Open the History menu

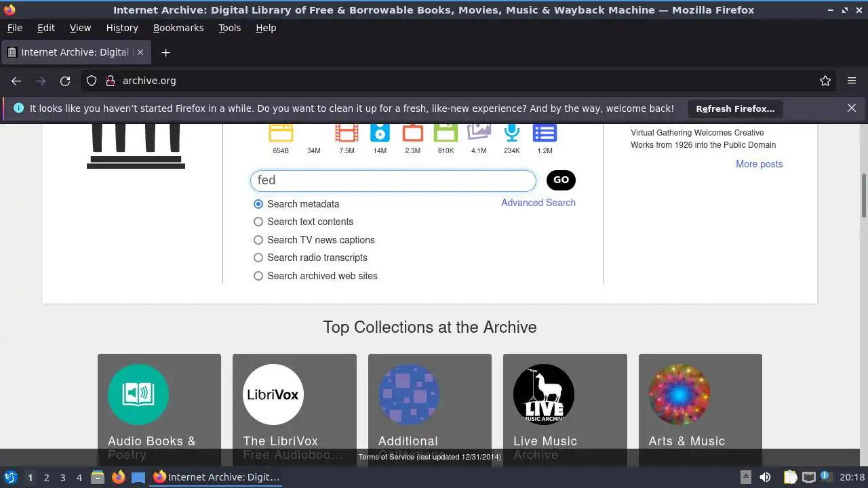tap(122, 28)
